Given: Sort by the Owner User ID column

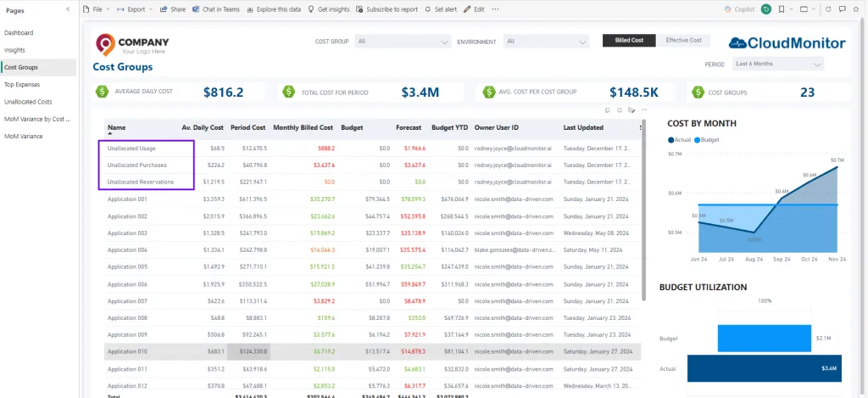Looking at the screenshot, I should (x=497, y=127).
